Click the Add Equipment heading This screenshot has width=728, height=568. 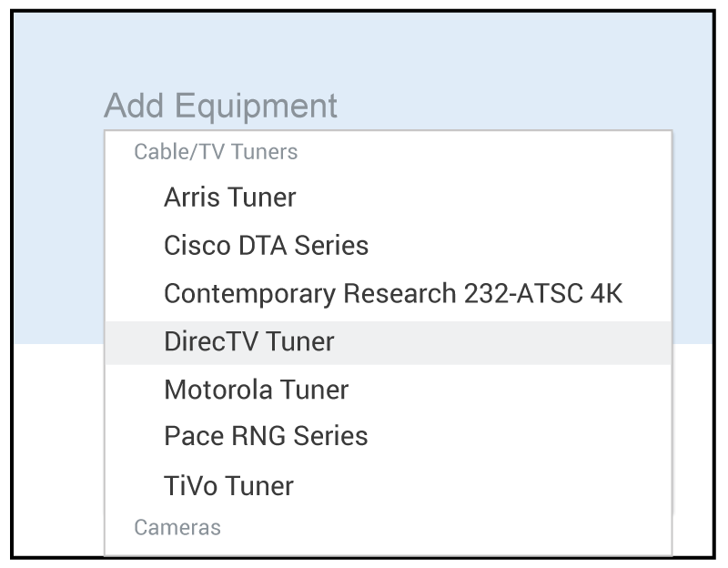(220, 106)
